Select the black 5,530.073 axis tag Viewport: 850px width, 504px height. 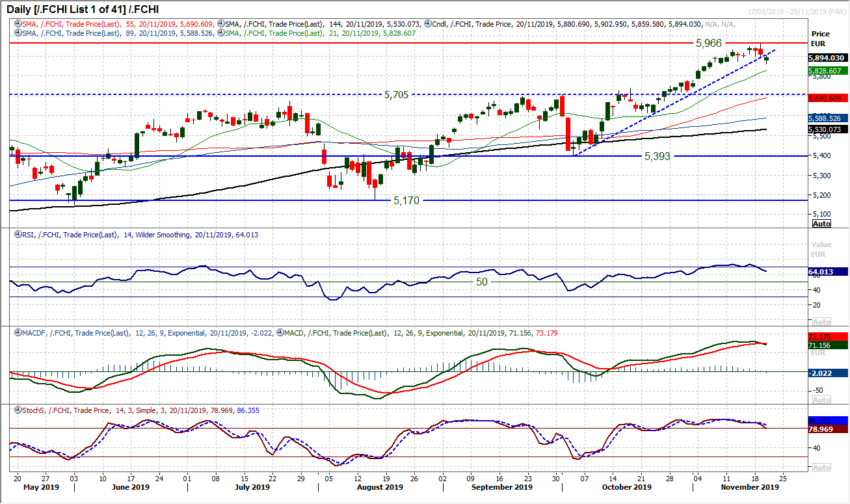pyautogui.click(x=828, y=130)
